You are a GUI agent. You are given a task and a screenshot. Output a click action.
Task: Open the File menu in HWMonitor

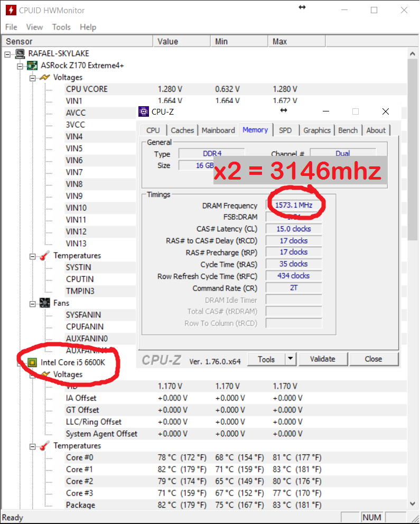pyautogui.click(x=11, y=27)
